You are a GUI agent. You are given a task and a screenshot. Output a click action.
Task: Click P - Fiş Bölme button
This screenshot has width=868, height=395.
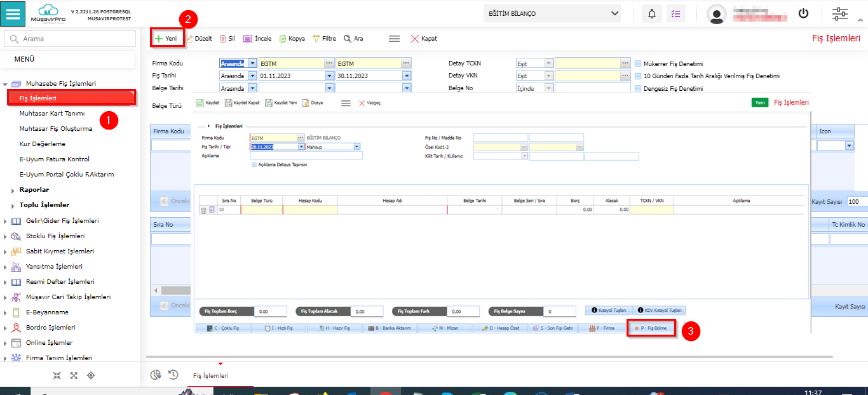point(651,328)
